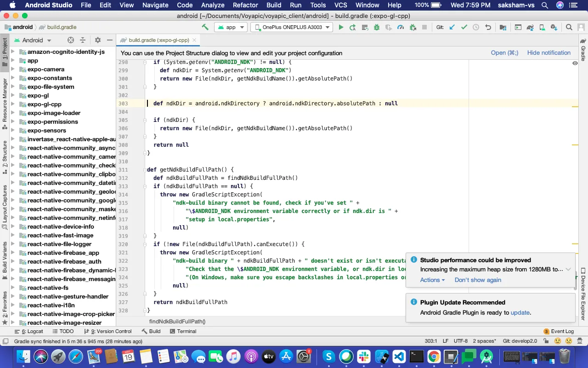
Task: Click the Make Project hammer icon
Action: tap(205, 27)
